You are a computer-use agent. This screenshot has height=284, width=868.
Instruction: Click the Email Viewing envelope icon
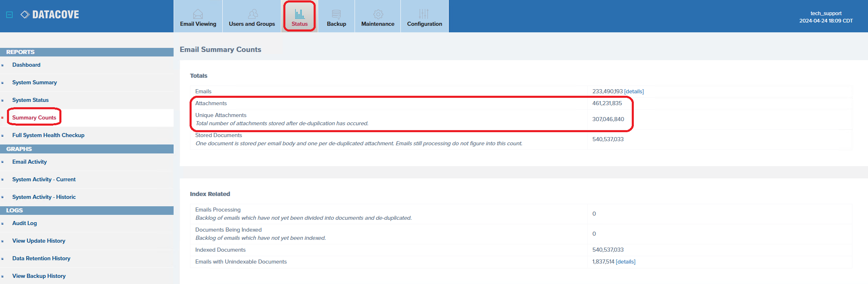click(x=198, y=14)
